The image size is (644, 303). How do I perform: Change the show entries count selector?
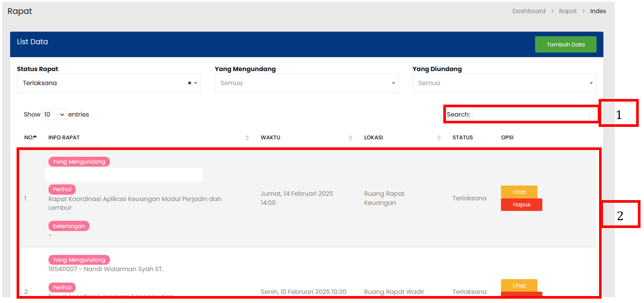(x=54, y=115)
